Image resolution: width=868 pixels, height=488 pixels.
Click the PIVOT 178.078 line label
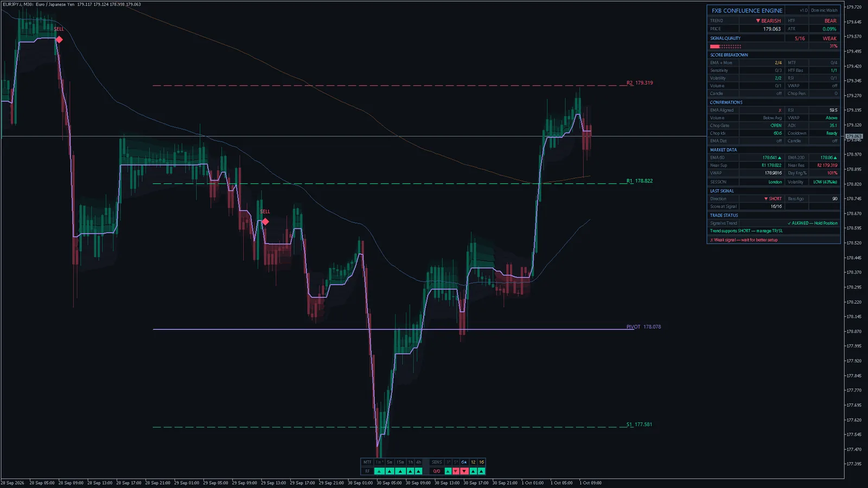tap(643, 327)
